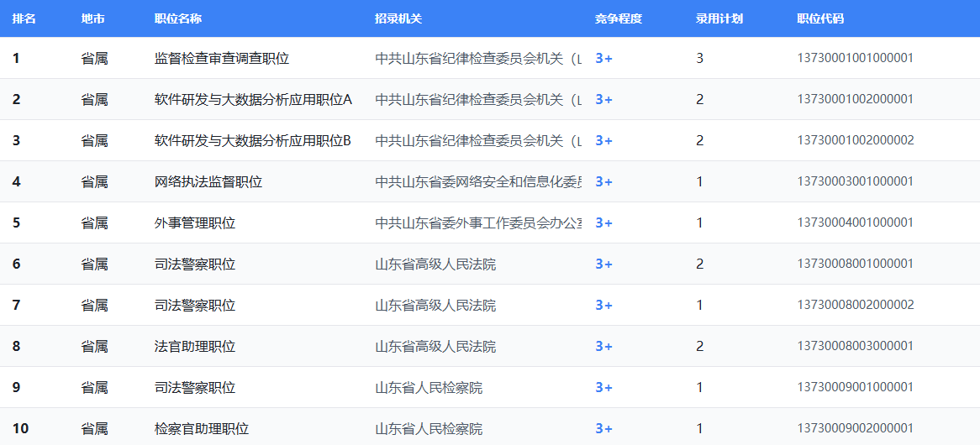Click the 排名 column header
This screenshot has height=445, width=980.
[24, 18]
